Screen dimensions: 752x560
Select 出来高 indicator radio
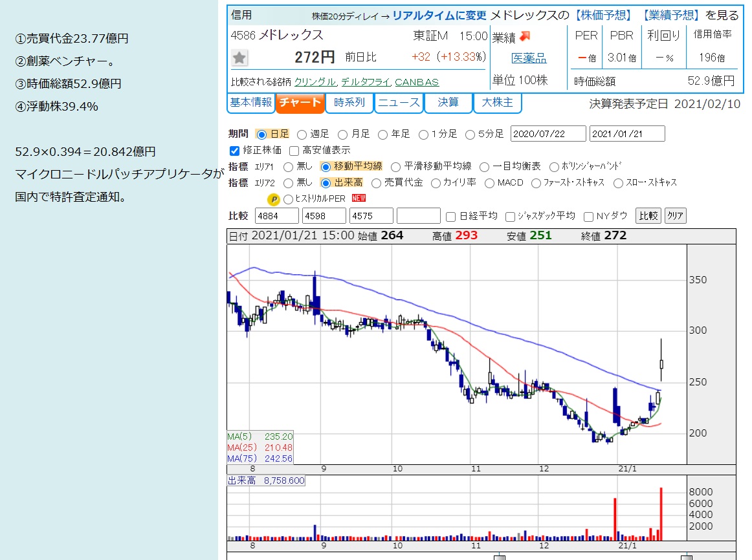pyautogui.click(x=326, y=183)
